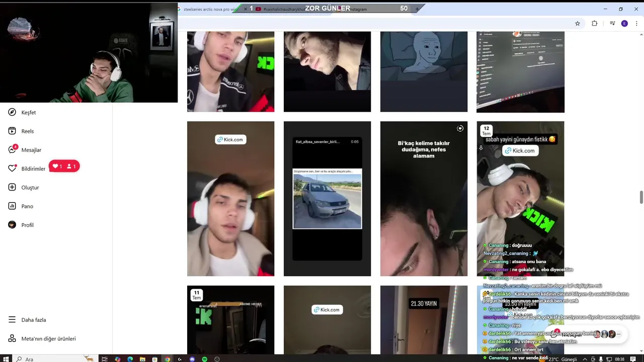Screen dimensions: 644x362
Task: Open the 'sabah yayini günaydın' story thumbnail
Action: [520, 199]
